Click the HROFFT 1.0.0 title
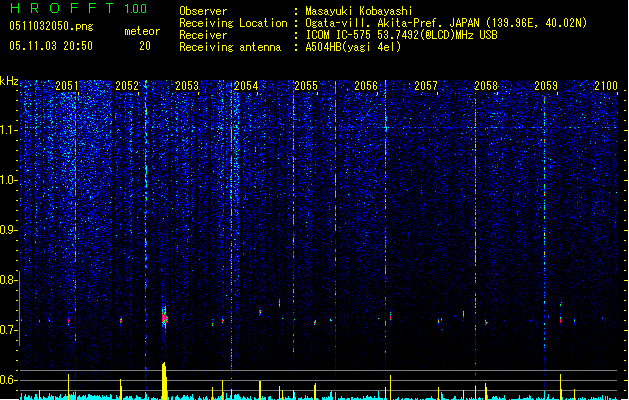The width and height of the screenshot is (629, 400). (78, 8)
